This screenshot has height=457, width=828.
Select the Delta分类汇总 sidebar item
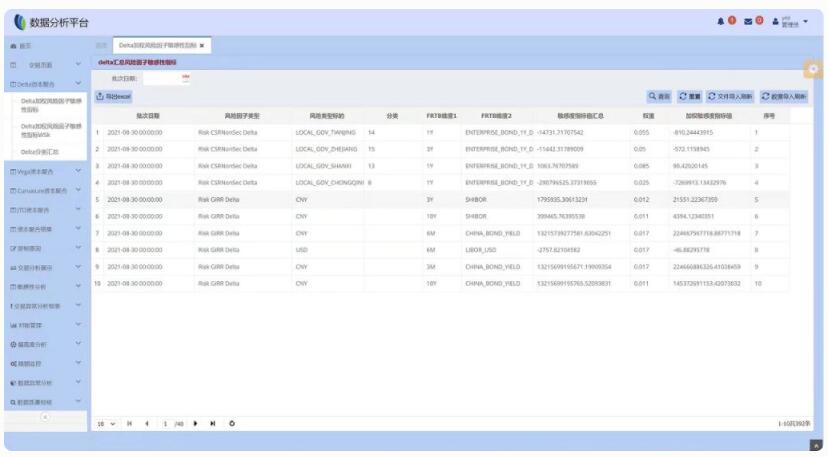tap(41, 151)
